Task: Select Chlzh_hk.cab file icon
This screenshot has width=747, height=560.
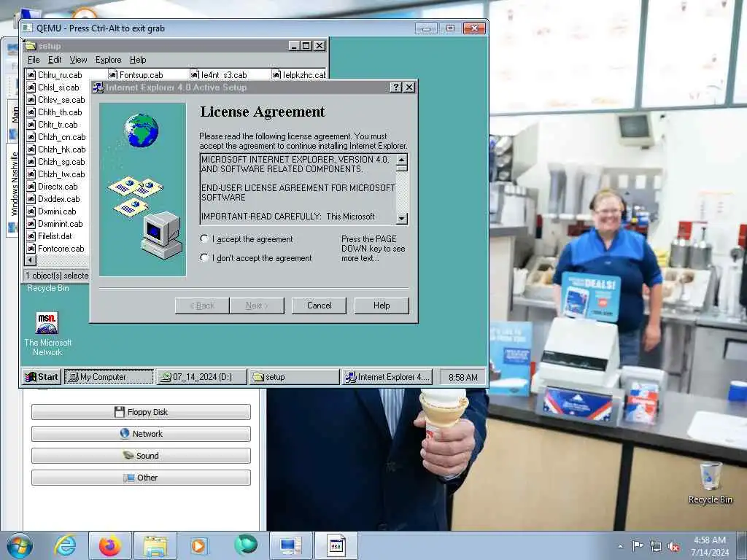Action: 31,149
